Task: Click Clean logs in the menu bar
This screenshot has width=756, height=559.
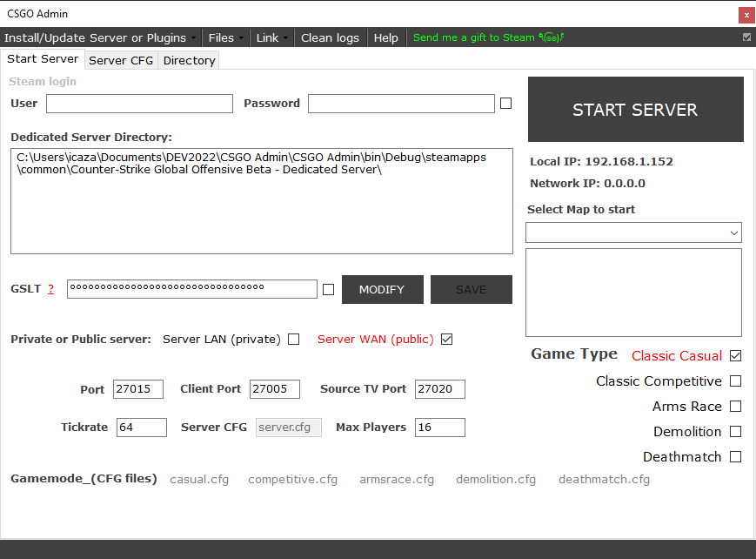Action: (x=330, y=37)
